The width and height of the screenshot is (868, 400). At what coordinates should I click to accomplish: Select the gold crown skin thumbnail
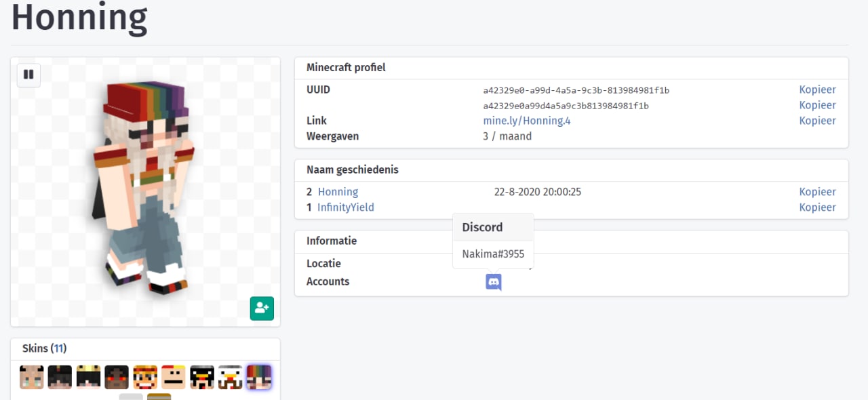[x=88, y=377]
